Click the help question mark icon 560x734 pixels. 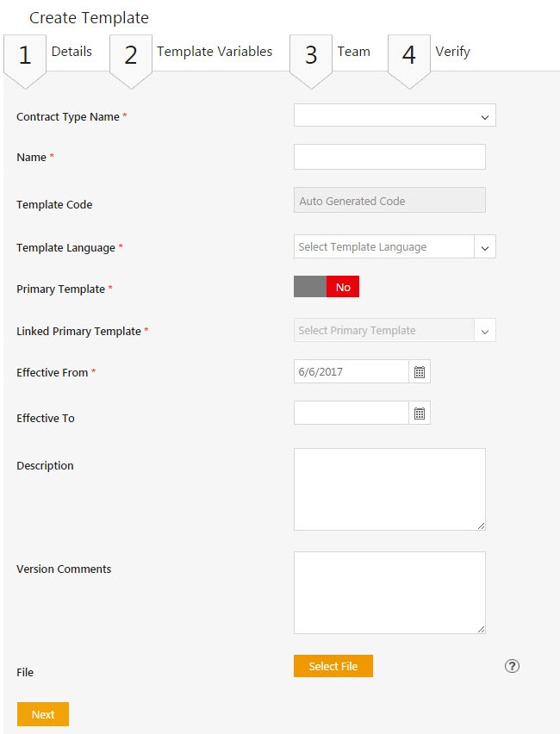[x=512, y=666]
